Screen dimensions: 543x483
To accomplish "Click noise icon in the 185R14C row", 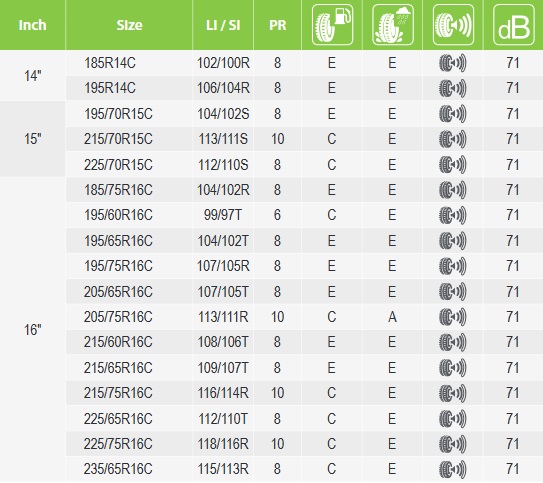I will (x=453, y=63).
